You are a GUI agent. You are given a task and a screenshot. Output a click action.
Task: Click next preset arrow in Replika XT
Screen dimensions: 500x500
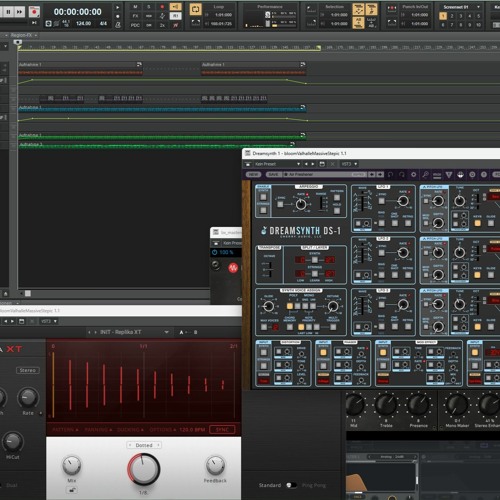(95, 332)
